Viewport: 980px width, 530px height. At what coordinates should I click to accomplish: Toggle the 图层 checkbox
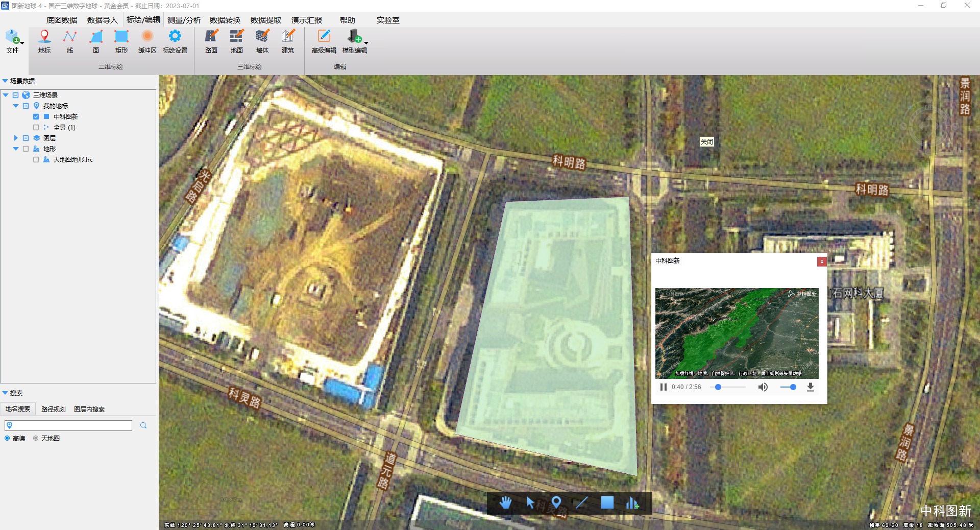pyautogui.click(x=26, y=138)
